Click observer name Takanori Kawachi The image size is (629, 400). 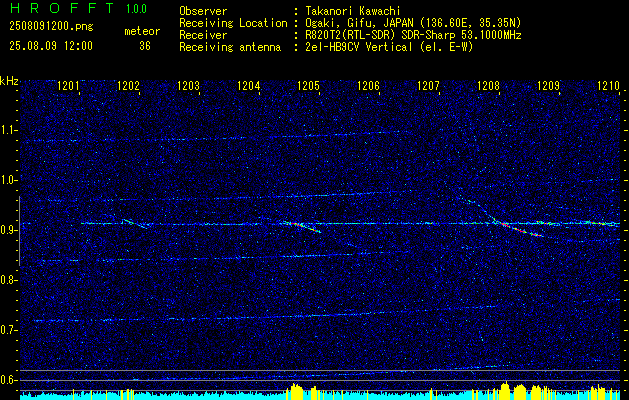[x=351, y=11]
